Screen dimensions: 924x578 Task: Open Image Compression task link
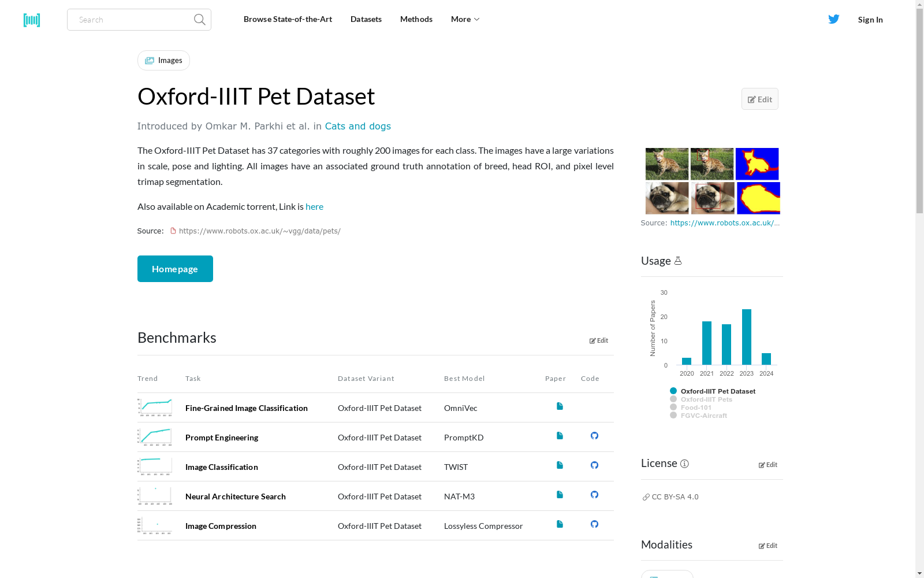[221, 526]
